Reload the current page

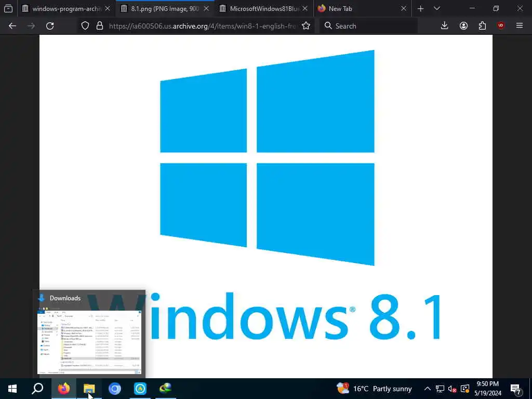coord(50,26)
